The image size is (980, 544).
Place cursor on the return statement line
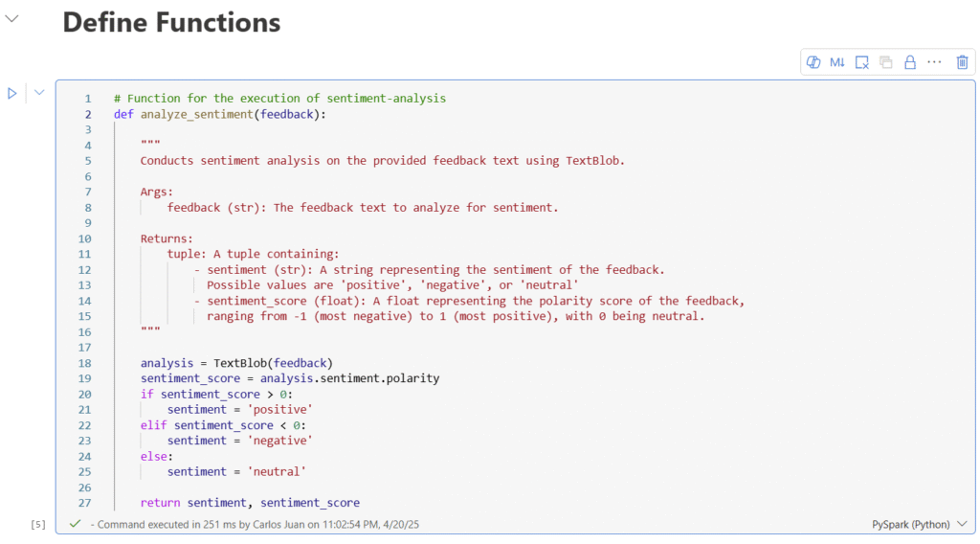point(250,503)
